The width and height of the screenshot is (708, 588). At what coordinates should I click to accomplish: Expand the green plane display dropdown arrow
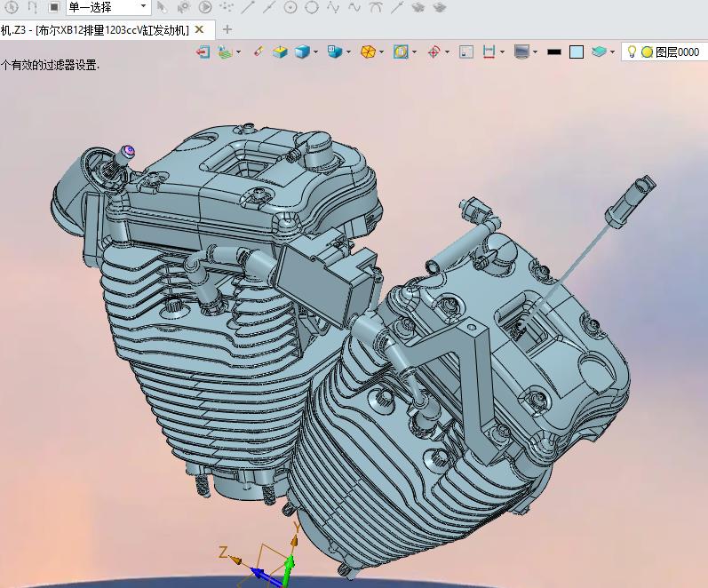pos(238,52)
